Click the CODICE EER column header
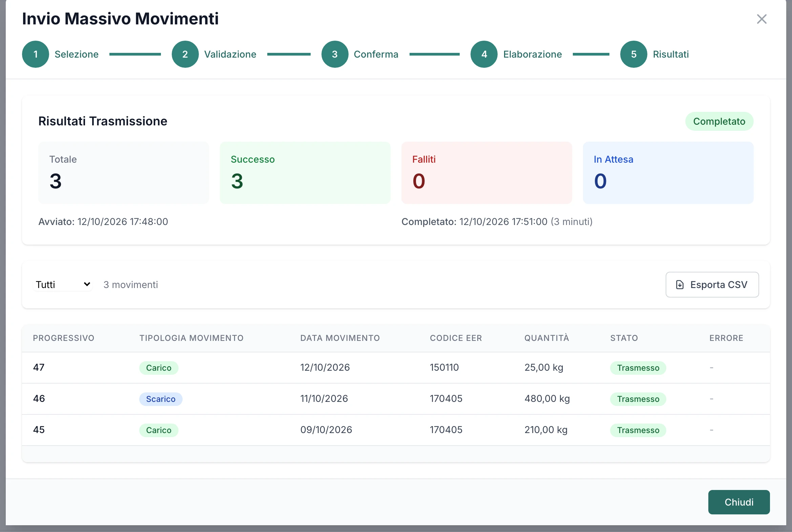792x532 pixels. 456,338
